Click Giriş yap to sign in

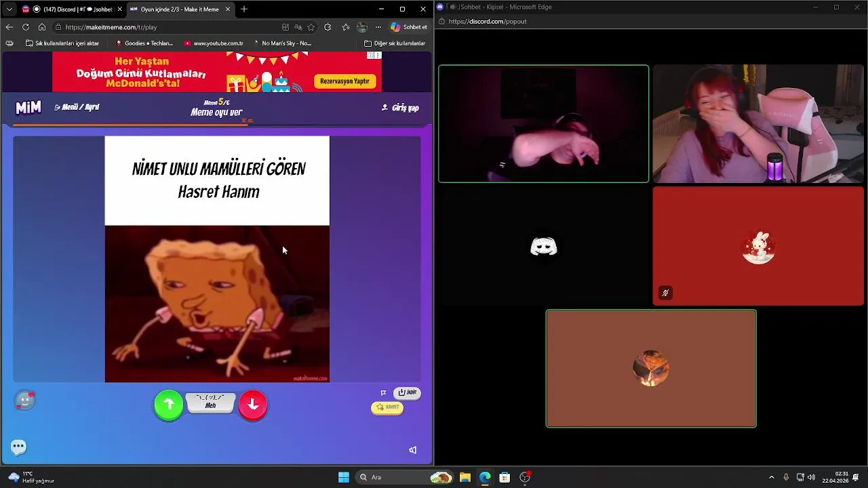click(400, 108)
